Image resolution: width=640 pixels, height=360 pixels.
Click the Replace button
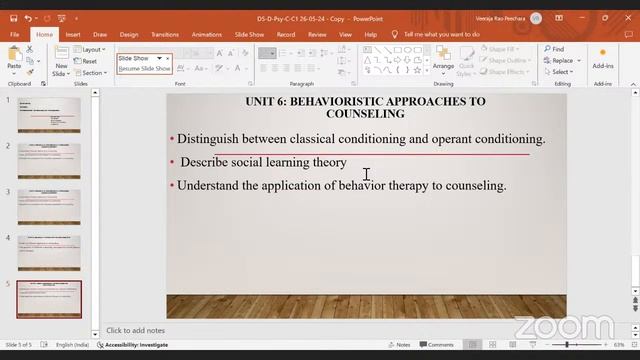coord(558,60)
